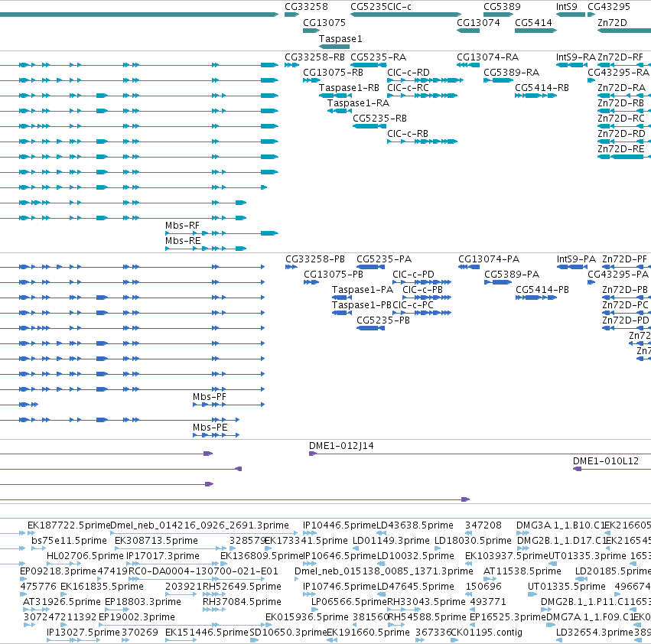The height and width of the screenshot is (644, 651).
Task: Click the Mbs-PE protein label
Action: point(210,428)
